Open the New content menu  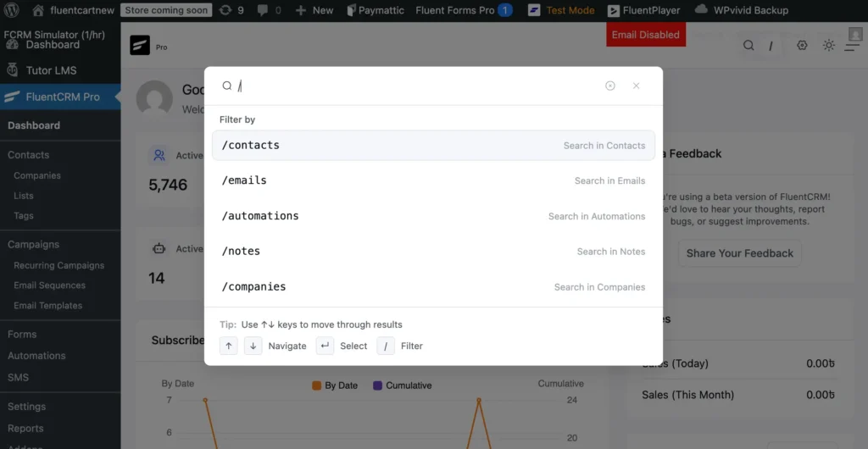coord(314,10)
